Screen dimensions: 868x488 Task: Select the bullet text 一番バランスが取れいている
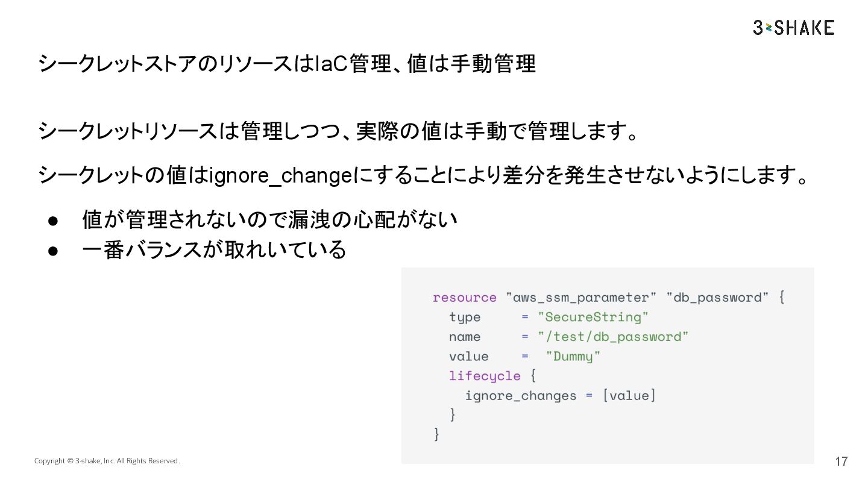coord(214,249)
